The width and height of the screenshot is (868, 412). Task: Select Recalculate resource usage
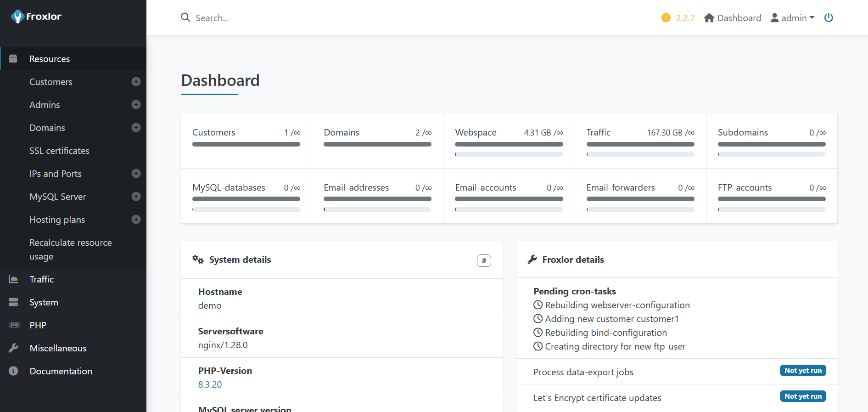click(71, 249)
